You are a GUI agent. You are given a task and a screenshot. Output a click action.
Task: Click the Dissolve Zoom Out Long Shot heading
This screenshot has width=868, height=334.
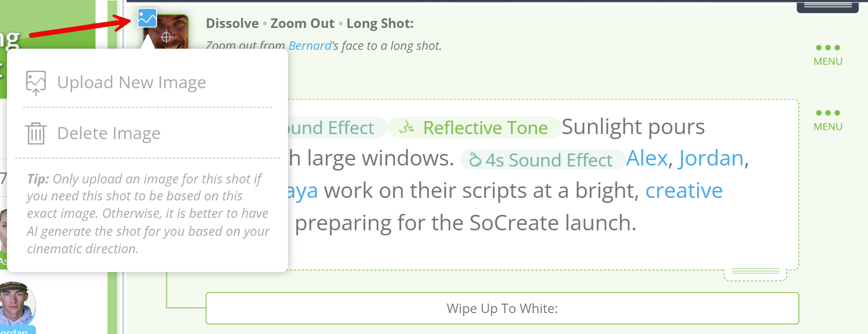pos(310,23)
